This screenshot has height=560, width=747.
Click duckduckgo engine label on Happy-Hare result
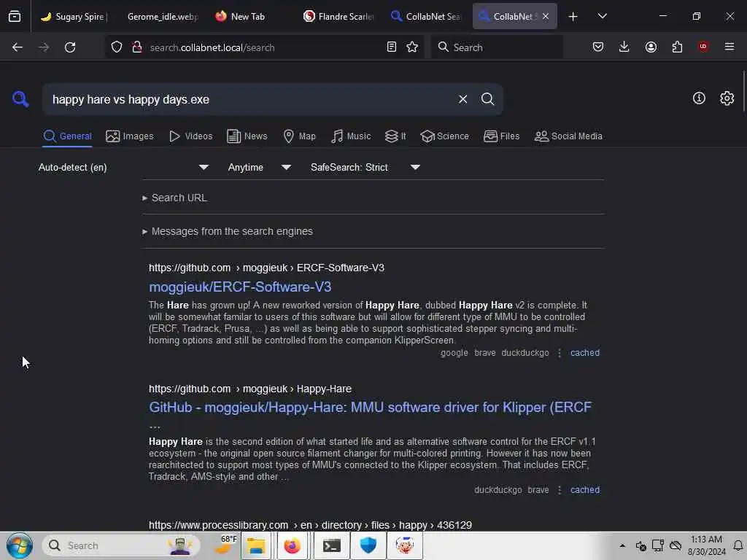click(498, 490)
